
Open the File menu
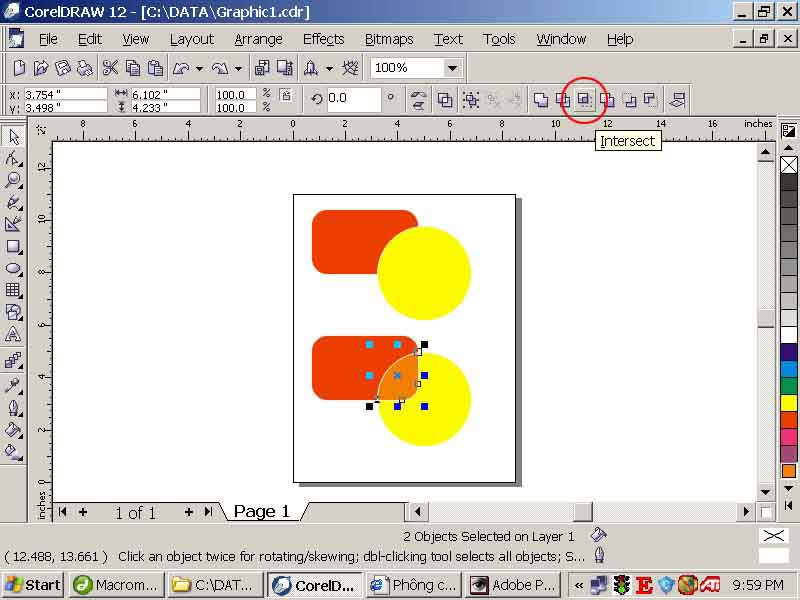coord(48,39)
